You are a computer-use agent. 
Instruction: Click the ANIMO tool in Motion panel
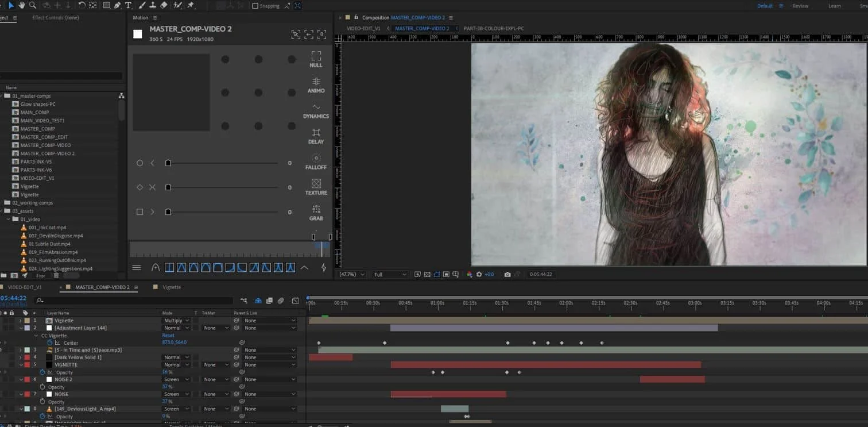[x=316, y=84]
